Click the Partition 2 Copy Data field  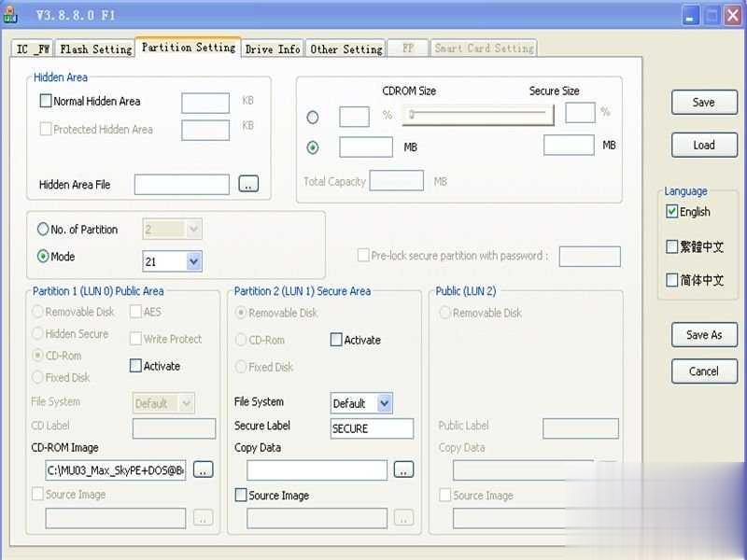(x=317, y=470)
